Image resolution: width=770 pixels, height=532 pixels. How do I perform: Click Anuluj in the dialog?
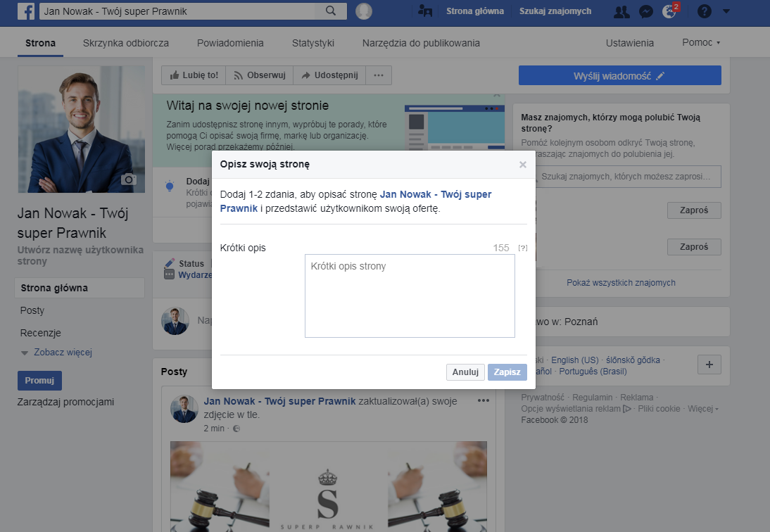click(465, 372)
